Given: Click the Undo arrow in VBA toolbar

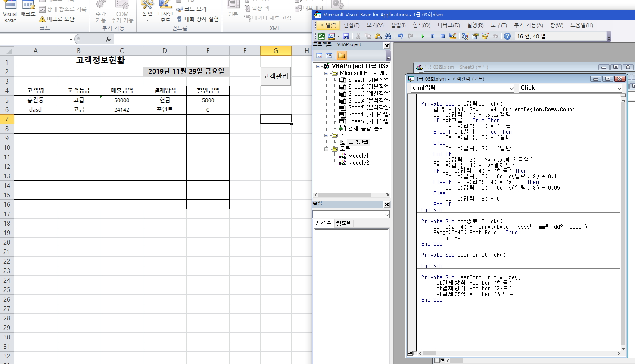Looking at the screenshot, I should click(400, 37).
